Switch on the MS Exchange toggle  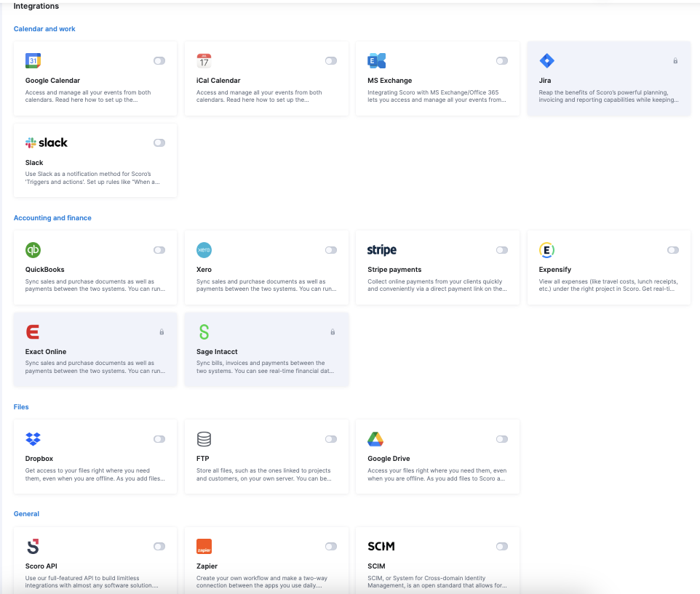tap(502, 60)
